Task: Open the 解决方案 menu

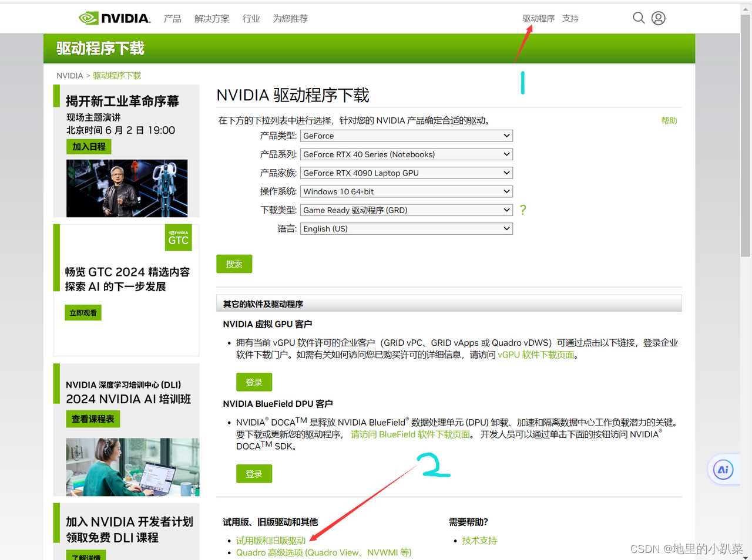Action: click(212, 19)
